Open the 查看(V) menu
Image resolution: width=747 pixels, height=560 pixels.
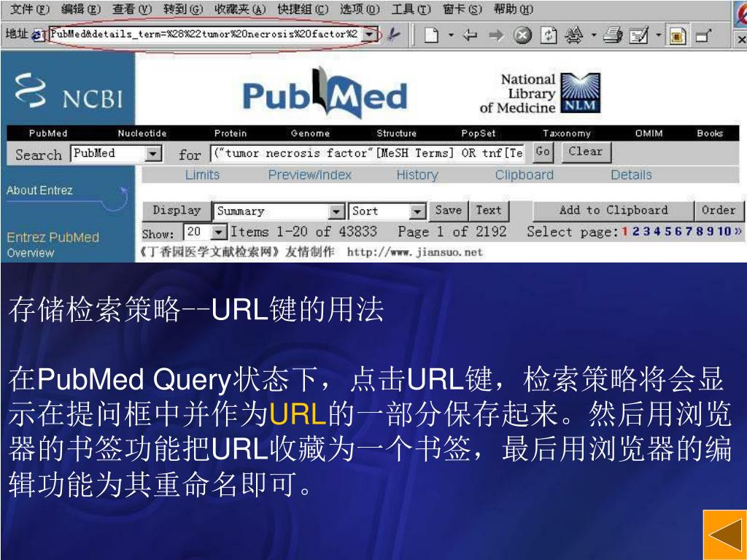coord(132,9)
